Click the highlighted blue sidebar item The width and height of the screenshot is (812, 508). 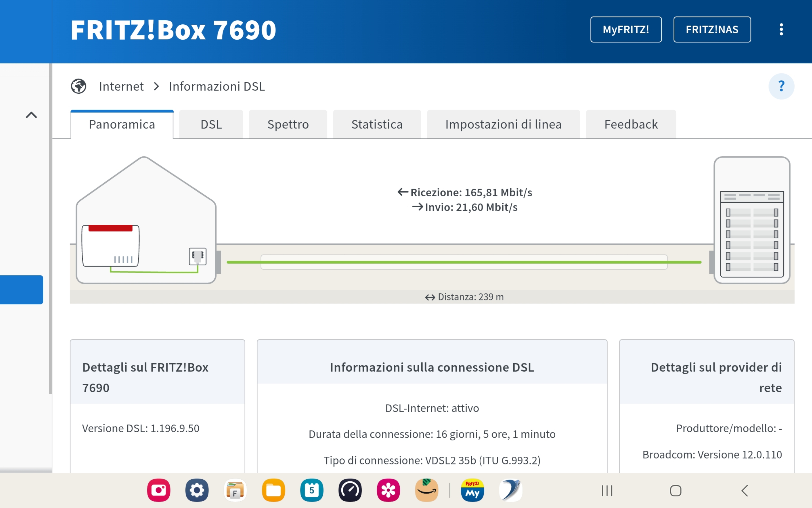click(21, 290)
